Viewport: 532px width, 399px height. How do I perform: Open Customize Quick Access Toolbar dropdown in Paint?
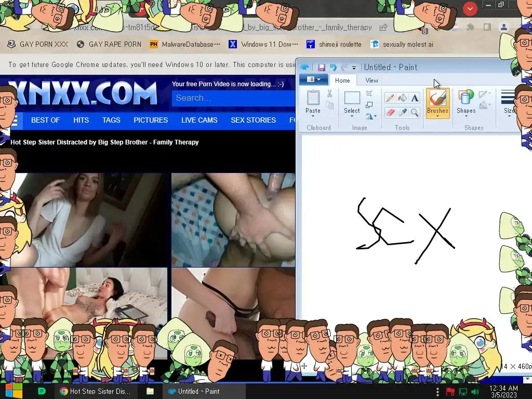354,68
